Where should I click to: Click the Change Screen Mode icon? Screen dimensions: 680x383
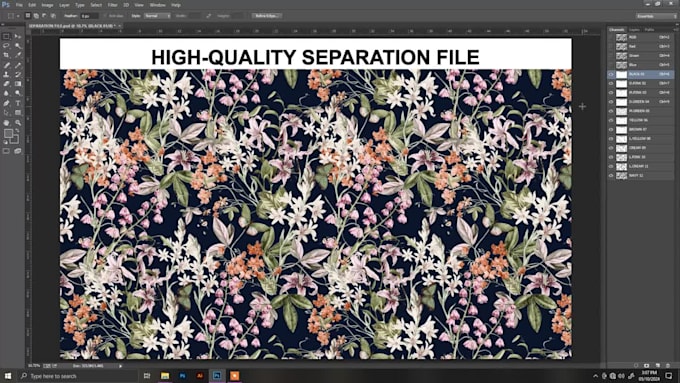tap(18, 151)
